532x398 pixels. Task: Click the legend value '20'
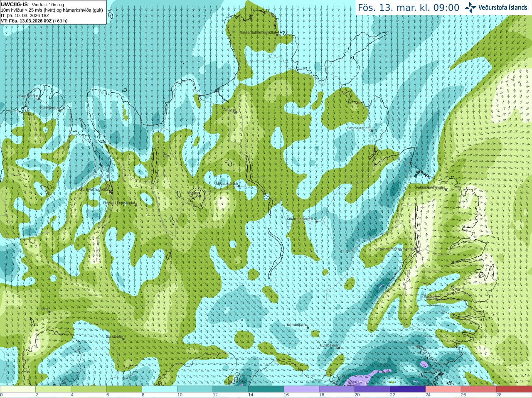pos(357,395)
